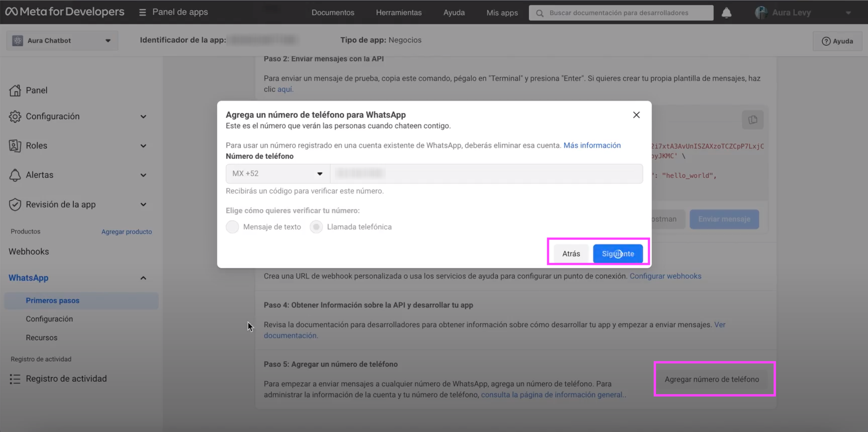Open Recursos under WhatsApp
This screenshot has width=868, height=432.
pyautogui.click(x=42, y=338)
